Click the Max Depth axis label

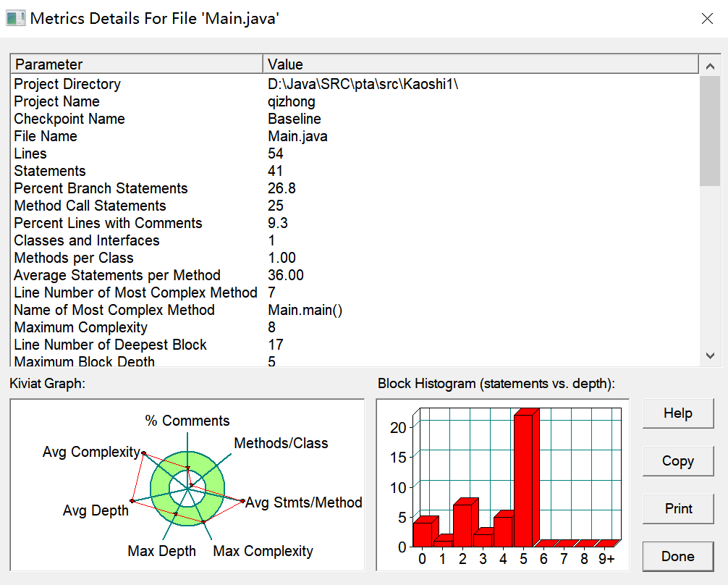[161, 551]
